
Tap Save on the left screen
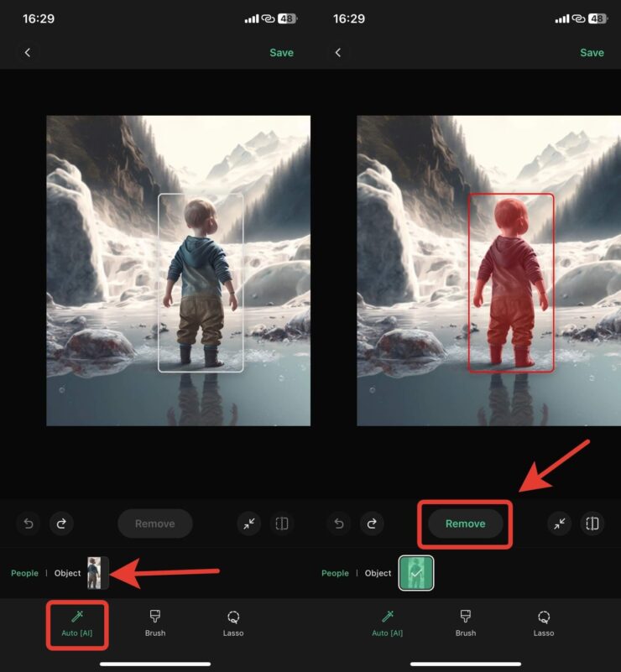coord(281,53)
